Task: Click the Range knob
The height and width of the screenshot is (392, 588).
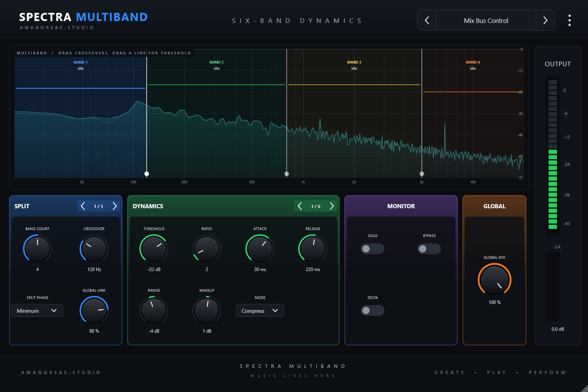Action: 154,310
